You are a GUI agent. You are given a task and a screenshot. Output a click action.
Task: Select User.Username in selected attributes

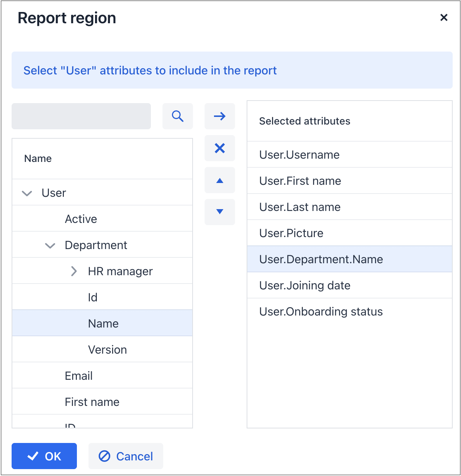pos(299,155)
